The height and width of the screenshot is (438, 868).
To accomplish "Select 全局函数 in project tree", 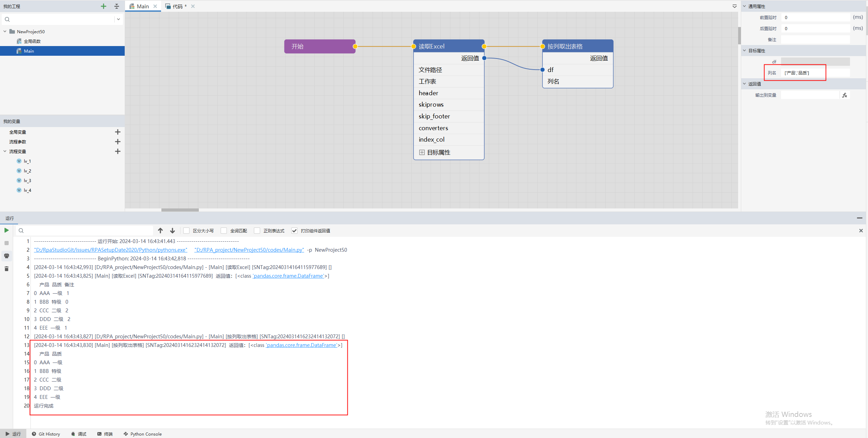I will [32, 41].
